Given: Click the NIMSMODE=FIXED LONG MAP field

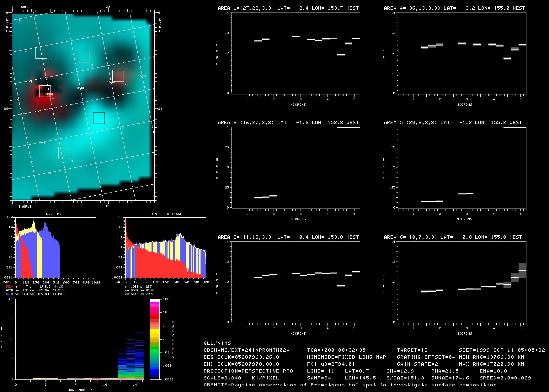Looking at the screenshot, I should pyautogui.click(x=347, y=357).
